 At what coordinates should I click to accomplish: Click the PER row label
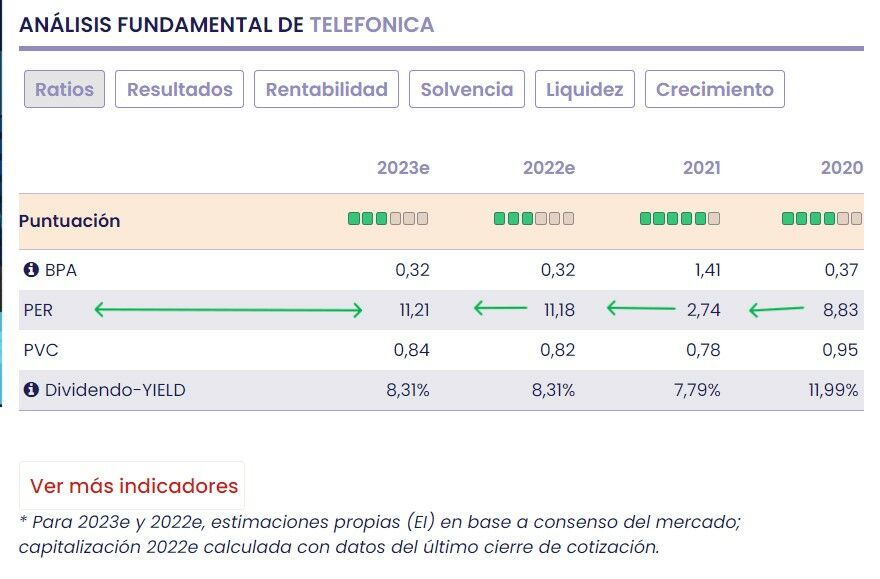pos(38,310)
